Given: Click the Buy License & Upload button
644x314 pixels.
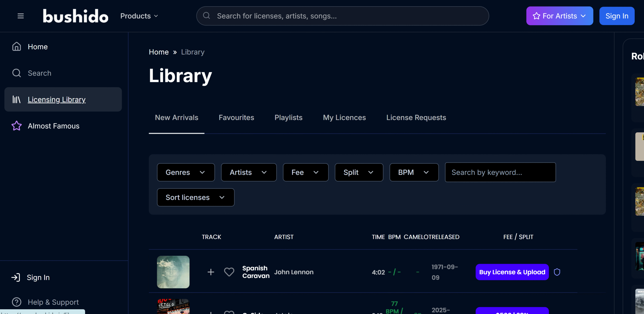Looking at the screenshot, I should tap(512, 272).
